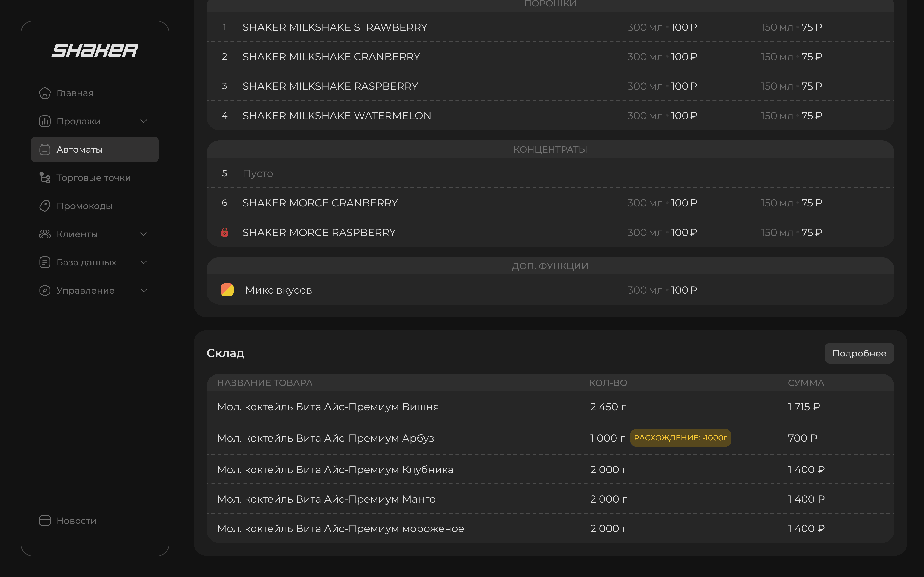Click the Подробнее button in Склад
The width and height of the screenshot is (924, 577).
tap(859, 353)
